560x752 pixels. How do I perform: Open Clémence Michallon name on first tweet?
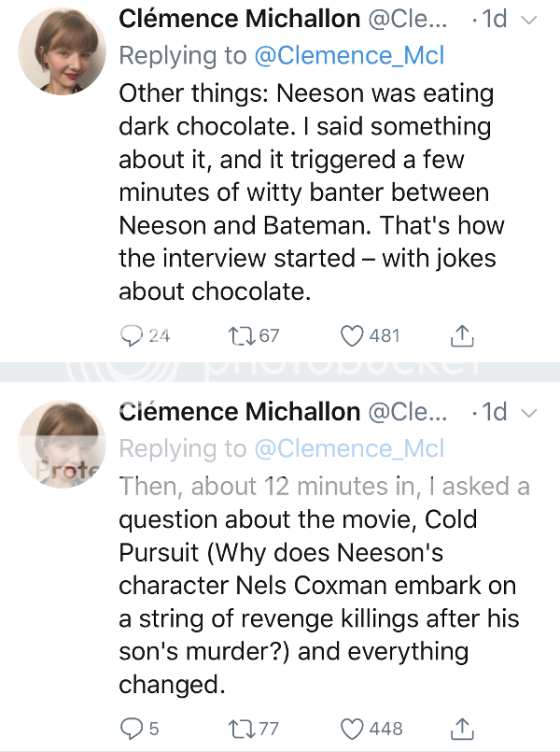tap(240, 20)
